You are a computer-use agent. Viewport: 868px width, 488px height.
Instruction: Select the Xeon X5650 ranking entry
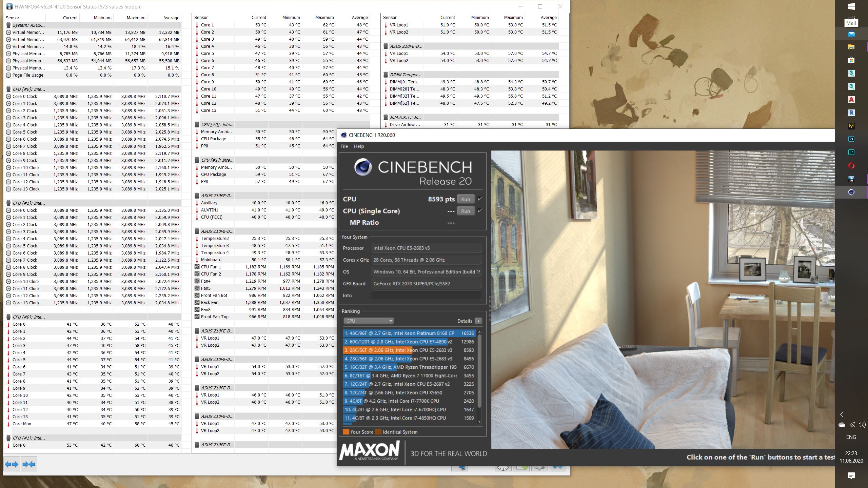pos(409,392)
